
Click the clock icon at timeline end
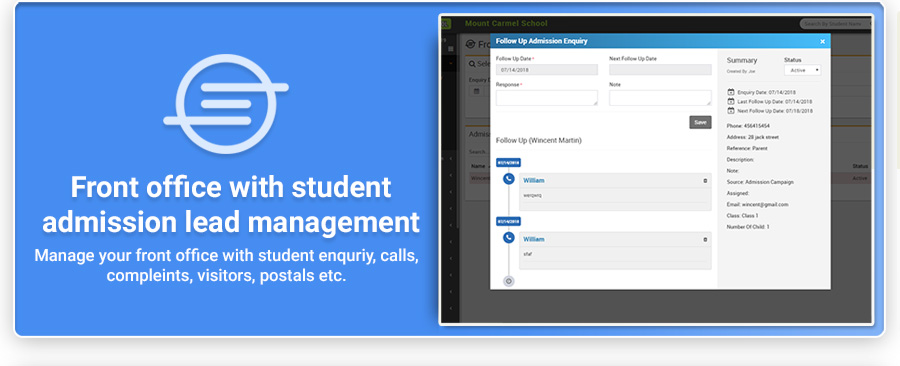tap(509, 281)
